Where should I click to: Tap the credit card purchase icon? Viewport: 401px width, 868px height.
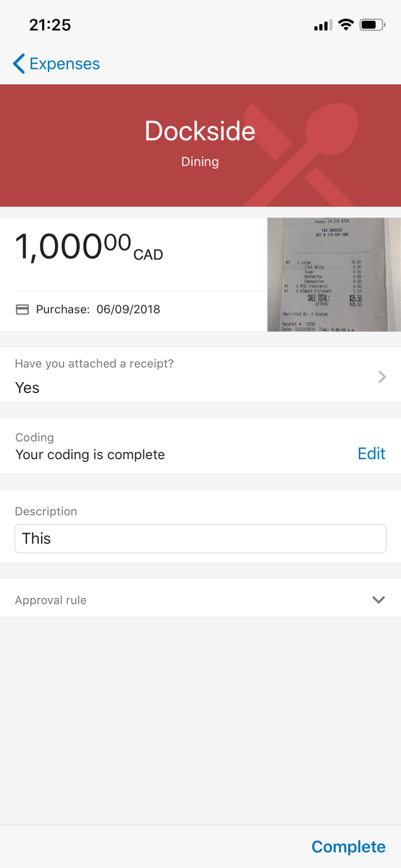click(x=22, y=310)
